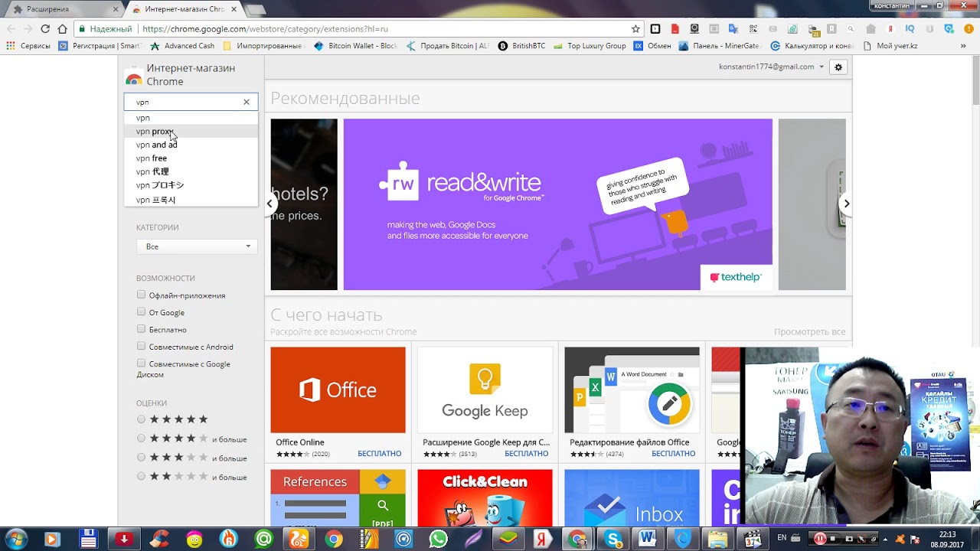This screenshot has width=980, height=551.
Task: Open the Chrome Web Store logo link
Action: point(181,74)
